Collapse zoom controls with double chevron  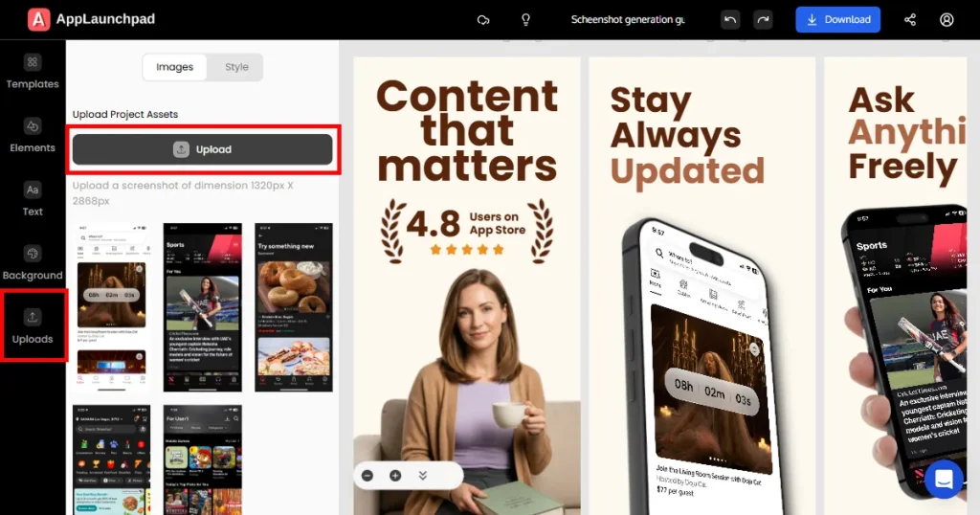422,476
